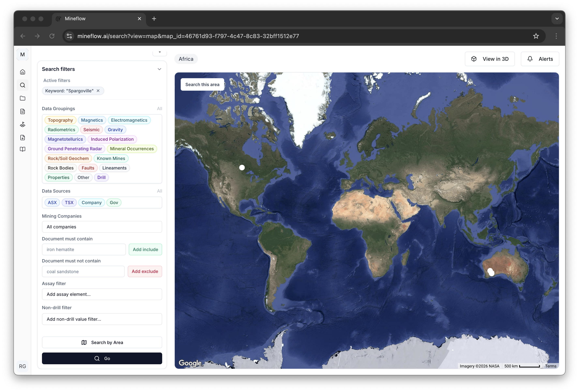Enable the Known Mines filter chip
The height and width of the screenshot is (392, 579).
click(111, 158)
